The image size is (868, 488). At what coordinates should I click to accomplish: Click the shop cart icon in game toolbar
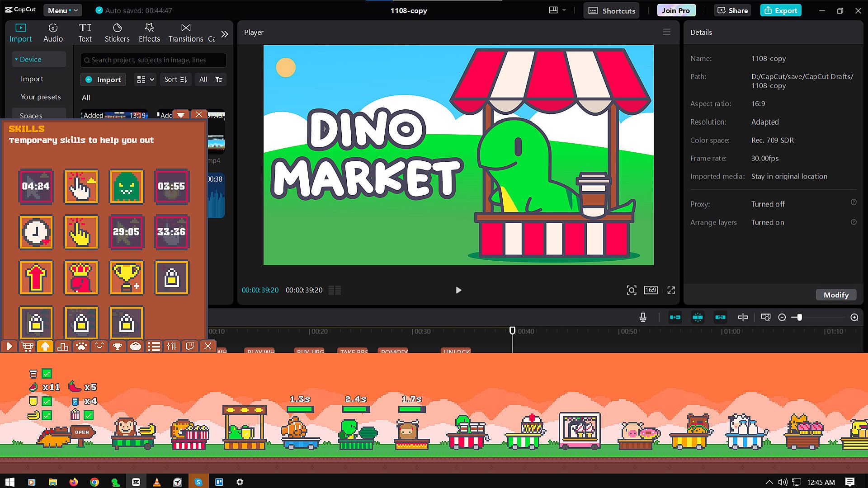[x=27, y=347]
